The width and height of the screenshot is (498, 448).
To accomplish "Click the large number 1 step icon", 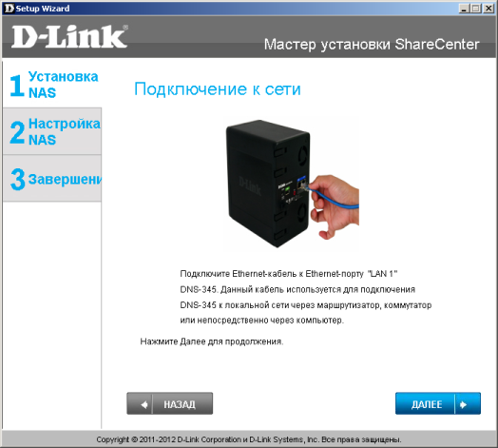I will (17, 86).
